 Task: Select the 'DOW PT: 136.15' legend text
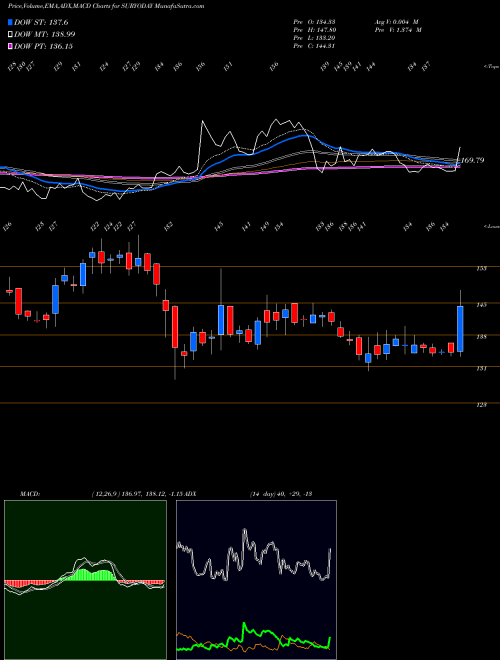point(43,46)
